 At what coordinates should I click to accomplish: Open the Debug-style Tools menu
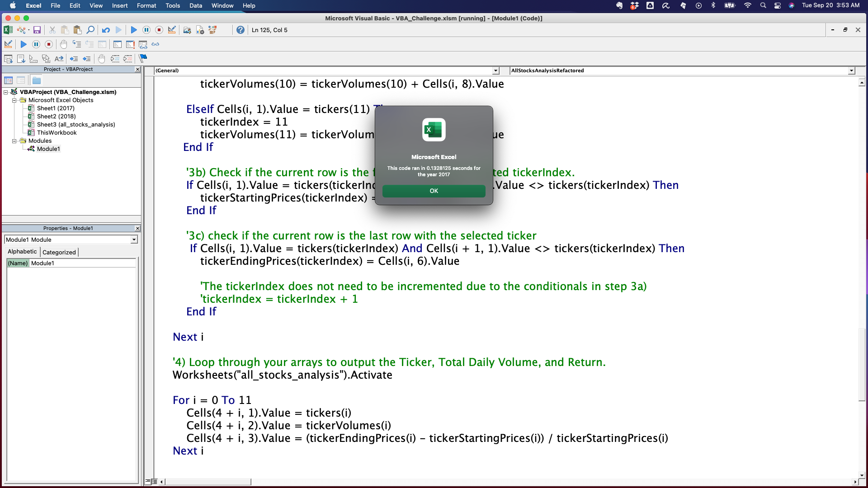[172, 6]
